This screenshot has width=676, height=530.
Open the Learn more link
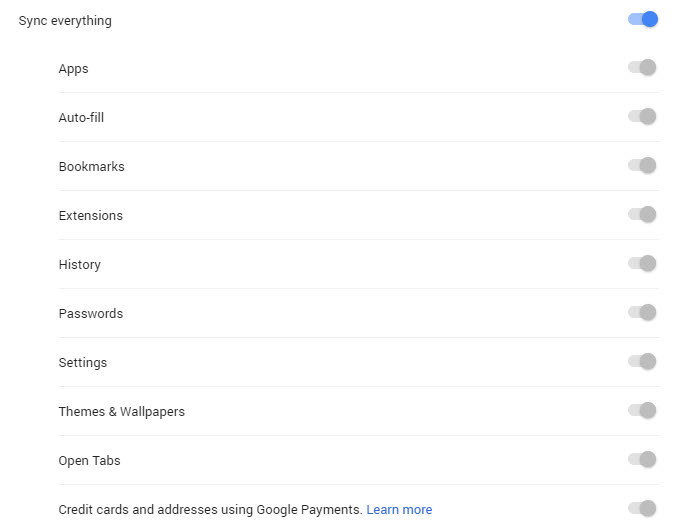[399, 510]
